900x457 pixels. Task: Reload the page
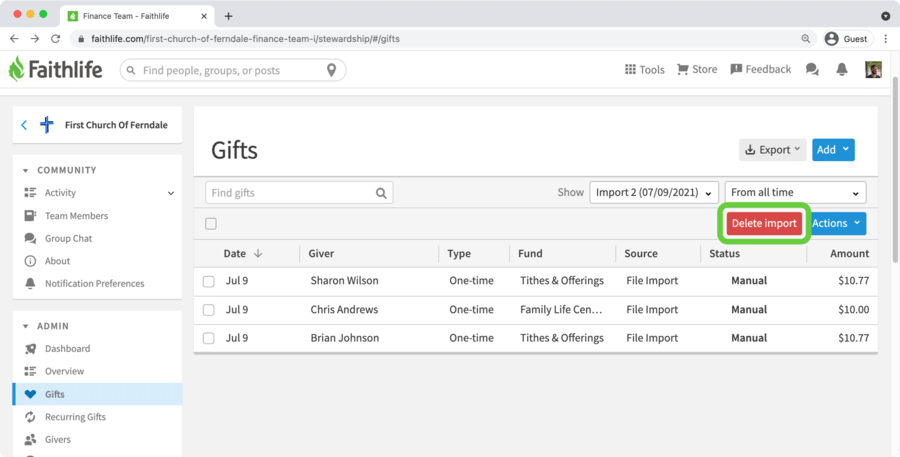(56, 38)
